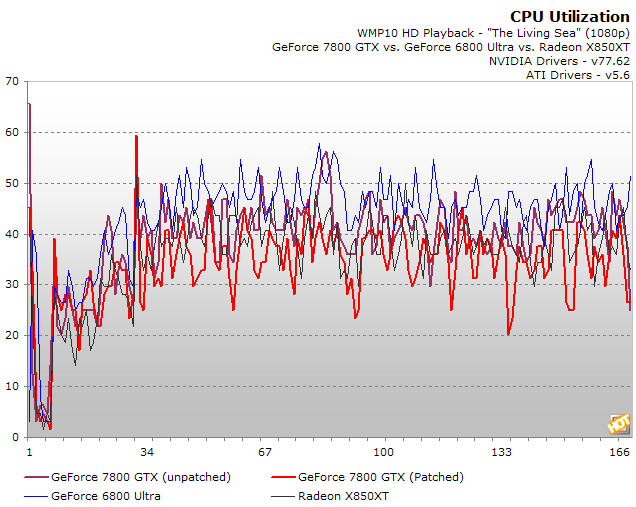636x507 pixels.
Task: Click the y-axis label 70
Action: [x=12, y=82]
